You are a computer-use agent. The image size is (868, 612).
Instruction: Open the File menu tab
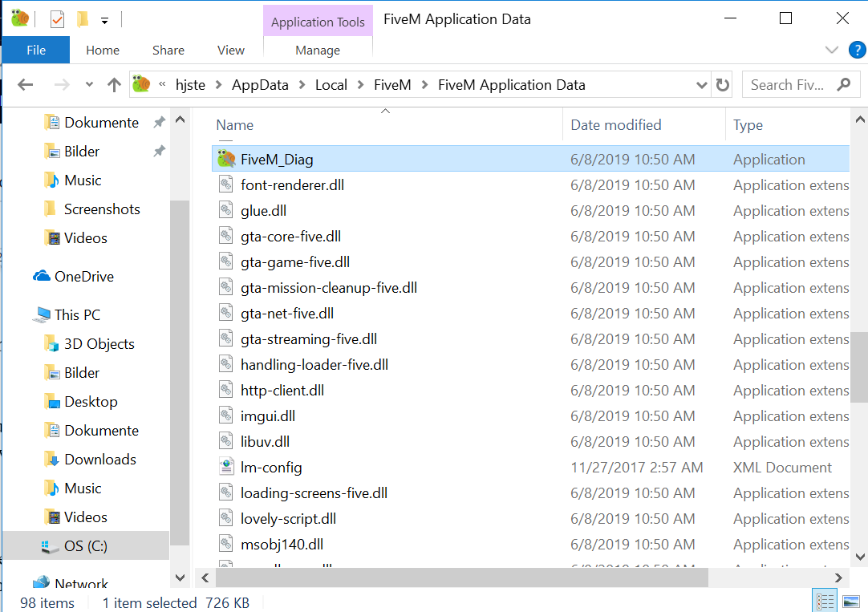(36, 50)
